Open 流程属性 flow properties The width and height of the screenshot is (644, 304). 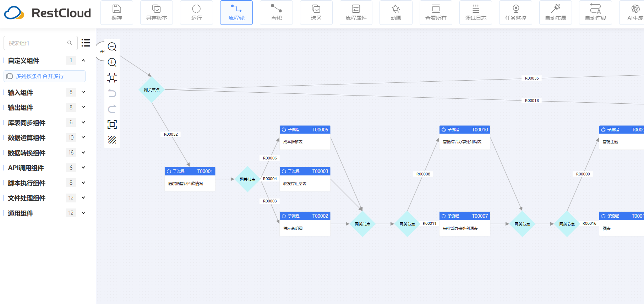356,13
